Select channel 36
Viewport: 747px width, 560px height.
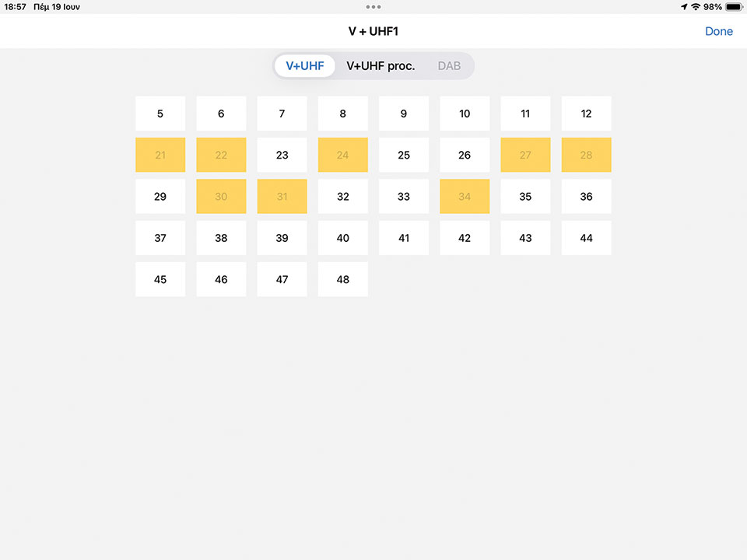pyautogui.click(x=586, y=196)
